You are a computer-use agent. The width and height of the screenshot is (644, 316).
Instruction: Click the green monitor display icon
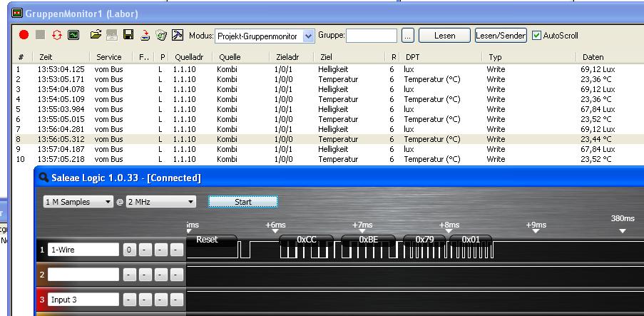click(x=73, y=35)
